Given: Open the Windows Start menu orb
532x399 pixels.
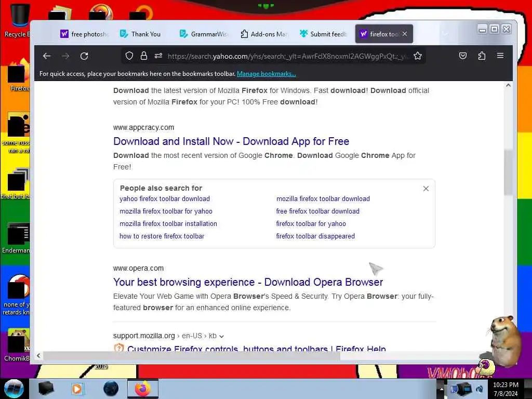Looking at the screenshot, I should (x=14, y=389).
